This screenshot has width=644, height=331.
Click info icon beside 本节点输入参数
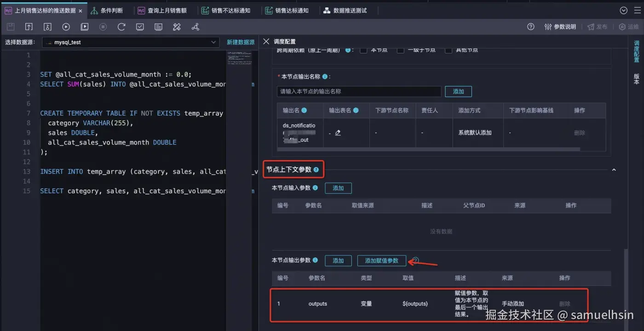315,188
